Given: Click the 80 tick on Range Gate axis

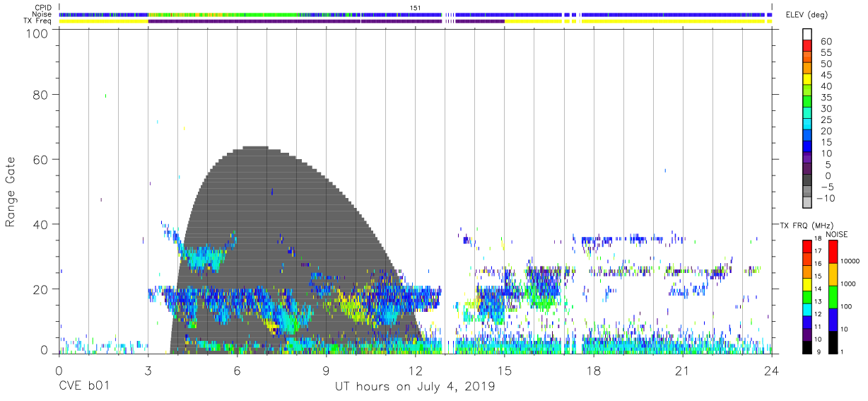Looking at the screenshot, I should pyautogui.click(x=40, y=95).
